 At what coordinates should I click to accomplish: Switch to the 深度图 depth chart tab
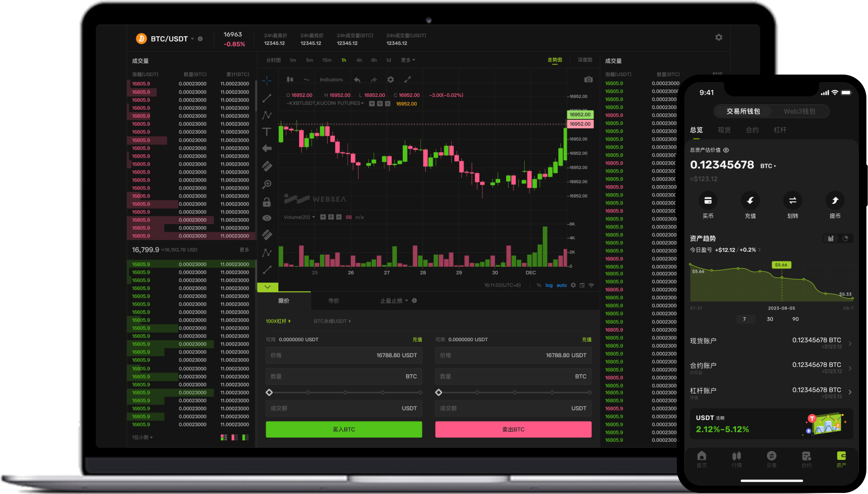585,60
